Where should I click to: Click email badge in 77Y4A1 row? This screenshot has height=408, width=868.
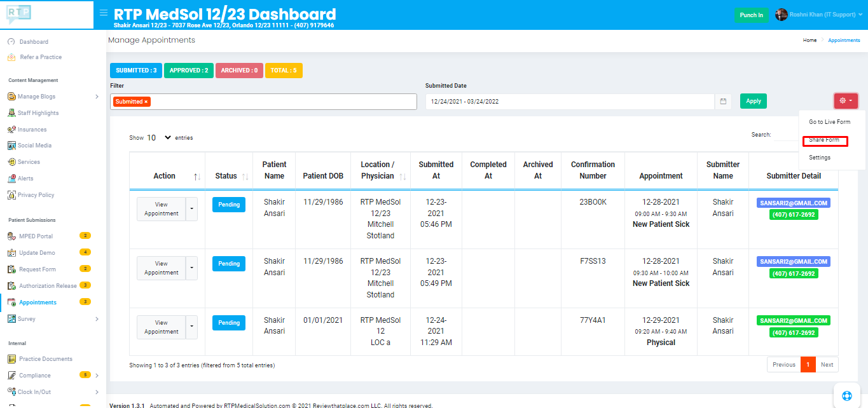[x=793, y=321]
